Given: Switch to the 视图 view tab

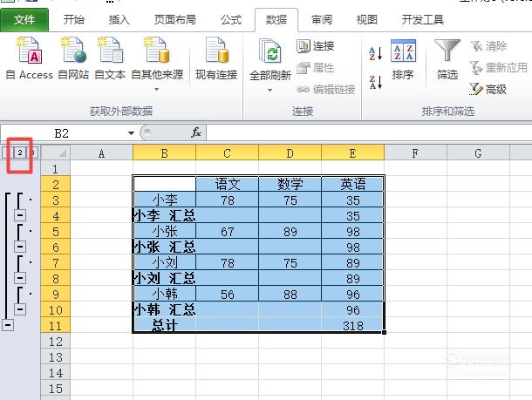Looking at the screenshot, I should 367,20.
